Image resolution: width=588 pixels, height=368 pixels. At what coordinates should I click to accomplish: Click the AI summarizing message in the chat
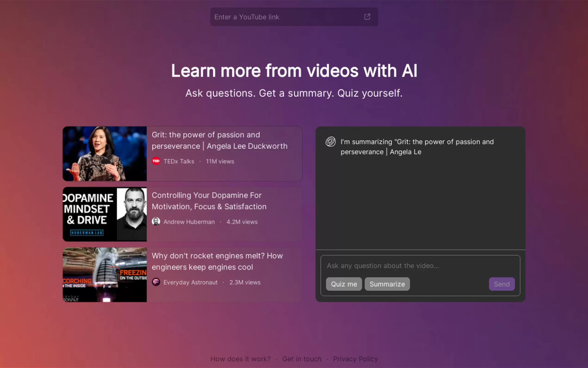(x=417, y=146)
